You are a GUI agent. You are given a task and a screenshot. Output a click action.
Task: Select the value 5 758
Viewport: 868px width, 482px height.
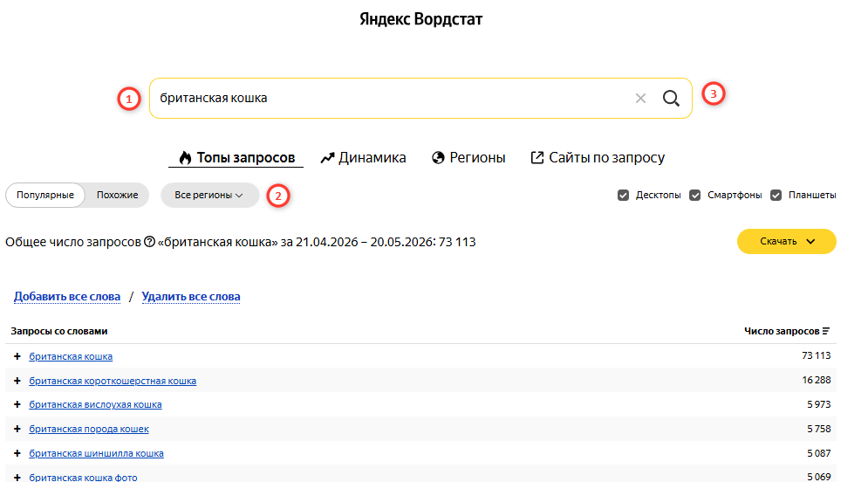click(819, 429)
